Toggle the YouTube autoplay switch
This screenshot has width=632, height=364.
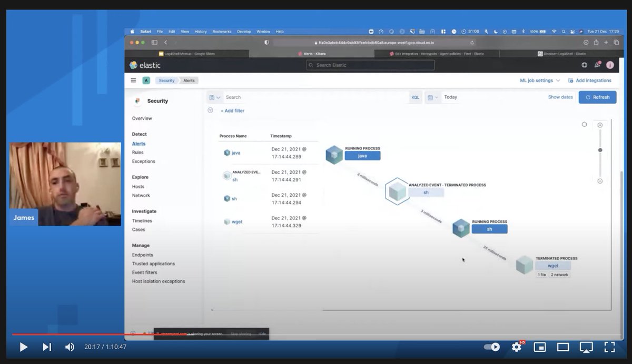coord(492,347)
